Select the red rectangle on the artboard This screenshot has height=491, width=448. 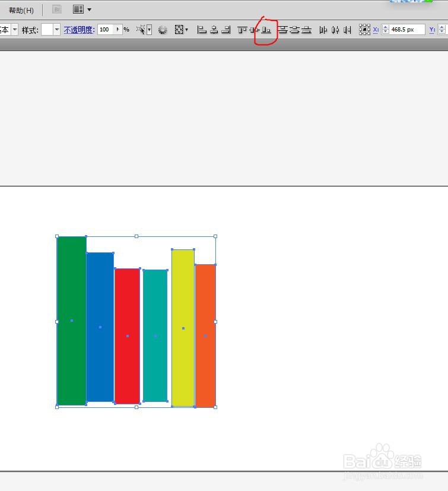[x=127, y=336]
